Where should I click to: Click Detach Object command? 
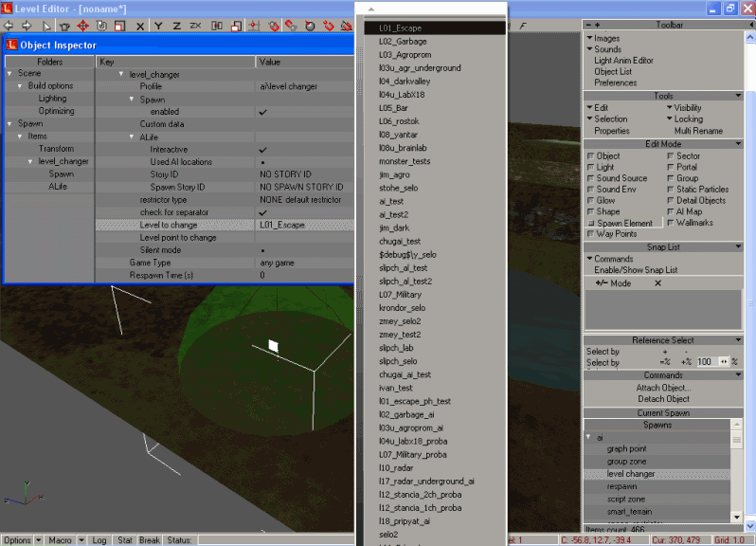[x=663, y=399]
